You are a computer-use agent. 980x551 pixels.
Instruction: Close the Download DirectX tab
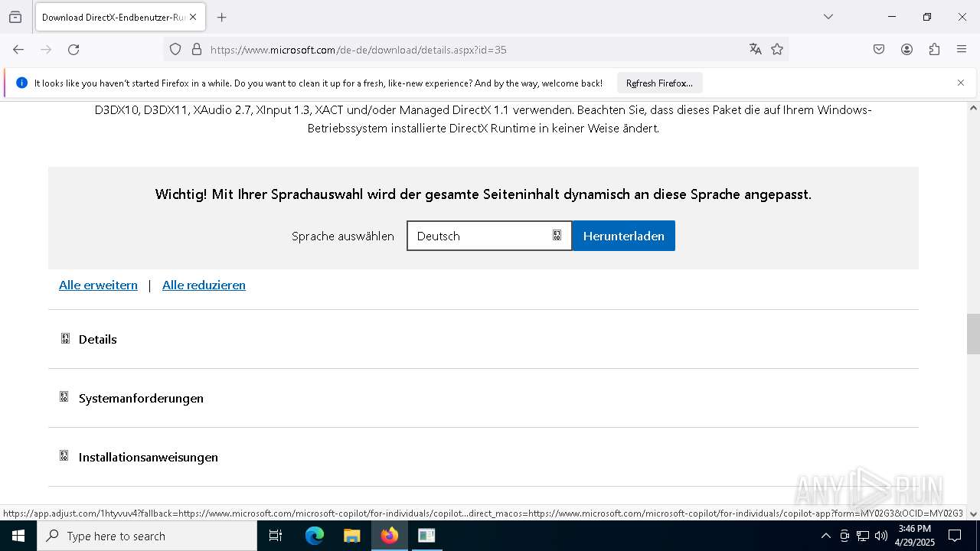(193, 17)
